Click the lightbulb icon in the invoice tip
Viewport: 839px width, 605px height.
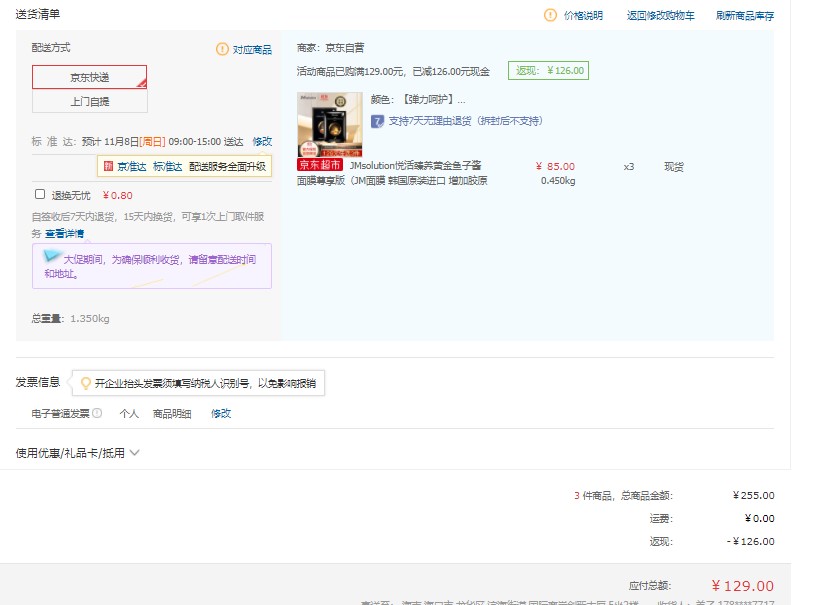pyautogui.click(x=85, y=383)
